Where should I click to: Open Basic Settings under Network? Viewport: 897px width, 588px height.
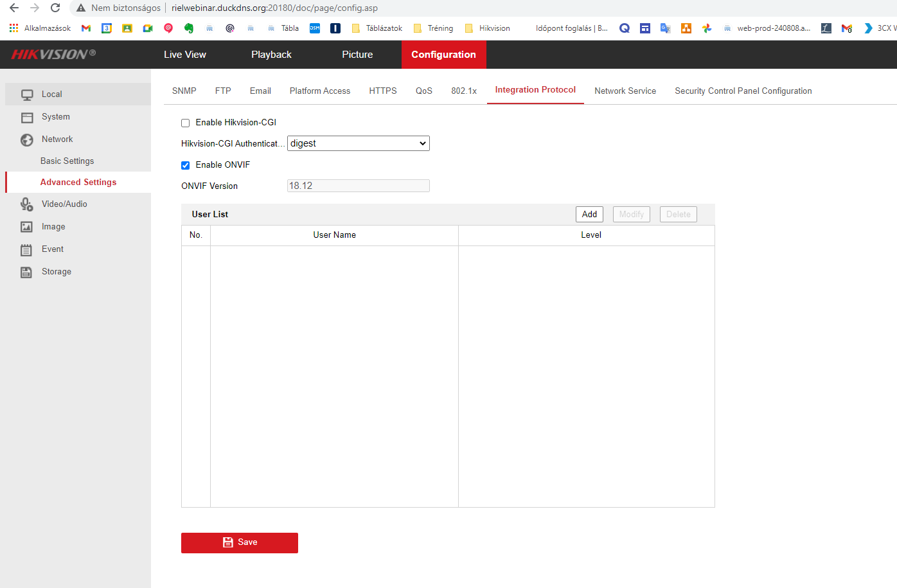[x=67, y=161]
